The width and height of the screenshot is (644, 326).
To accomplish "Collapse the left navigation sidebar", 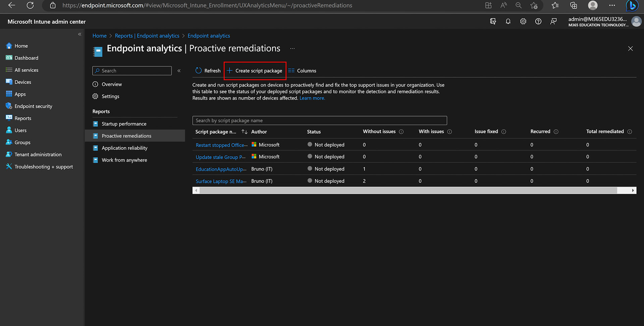I will (x=79, y=34).
